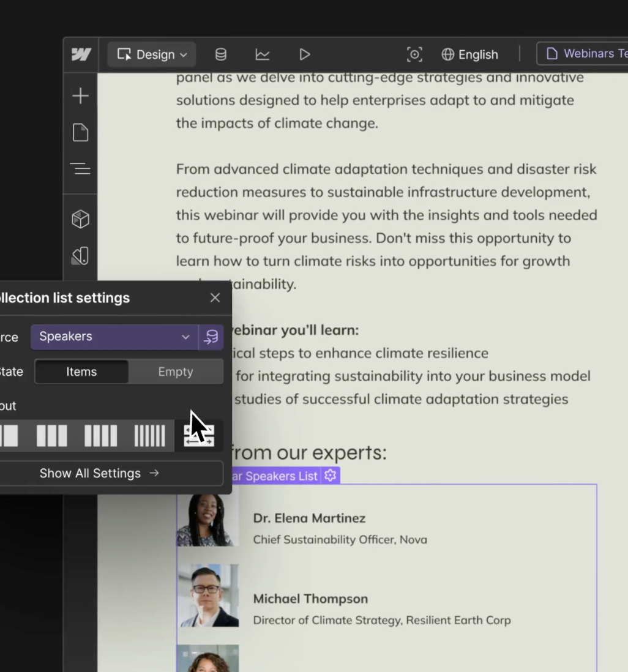Close the Collection list settings panel
The height and width of the screenshot is (672, 628).
[215, 297]
